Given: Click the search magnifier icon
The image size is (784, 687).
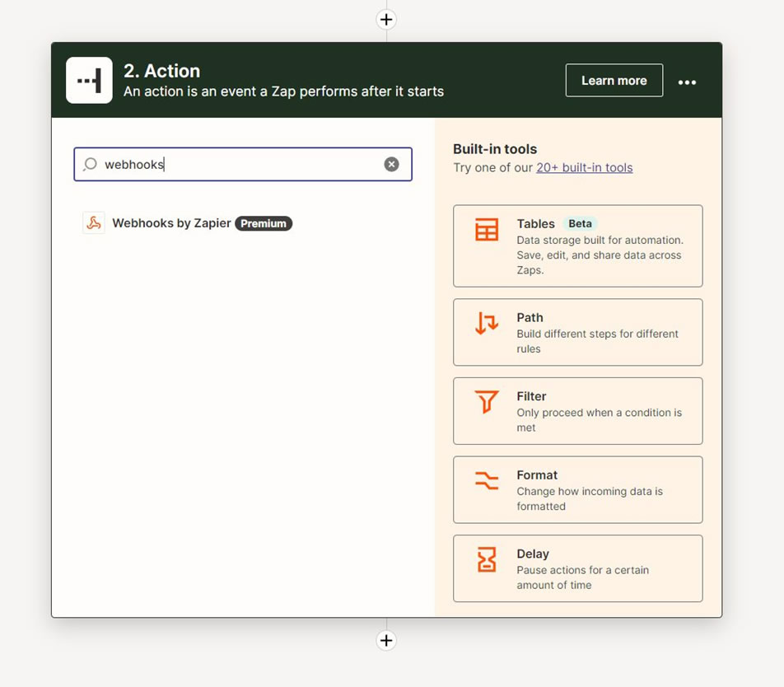Looking at the screenshot, I should (90, 164).
